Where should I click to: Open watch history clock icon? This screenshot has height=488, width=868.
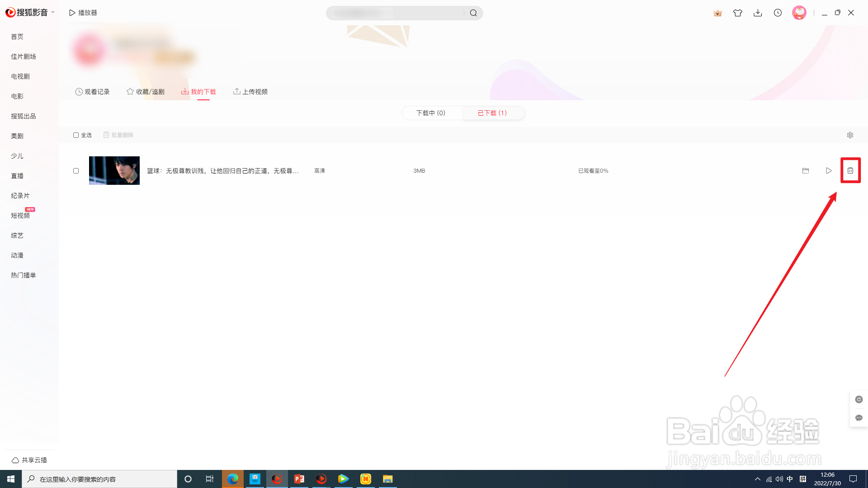(x=778, y=13)
